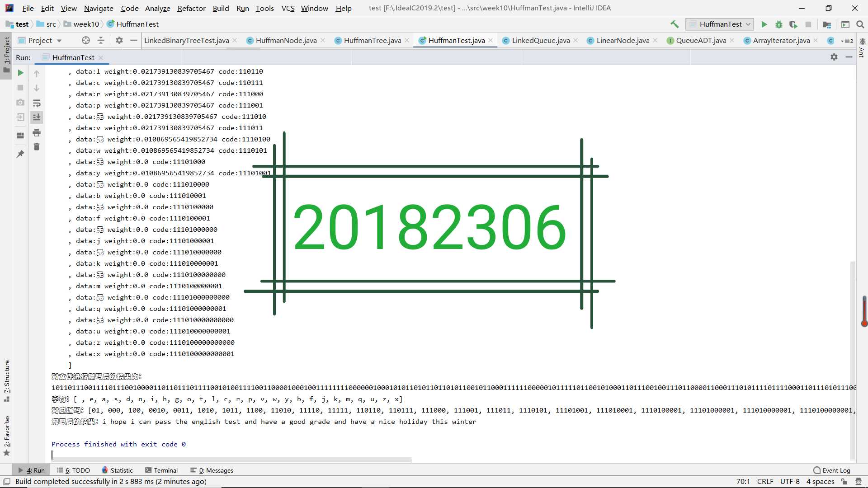The height and width of the screenshot is (488, 868).
Task: Show hidden editor tabs list
Action: [x=847, y=41]
